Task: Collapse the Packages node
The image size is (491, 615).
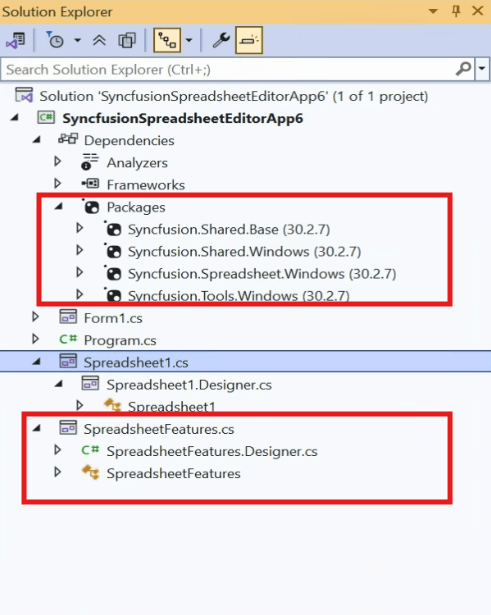Action: (x=59, y=206)
